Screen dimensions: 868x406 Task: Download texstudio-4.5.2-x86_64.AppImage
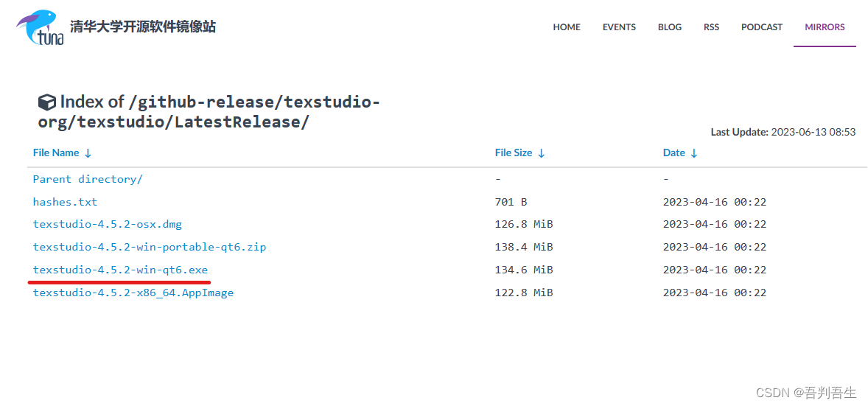(x=133, y=293)
